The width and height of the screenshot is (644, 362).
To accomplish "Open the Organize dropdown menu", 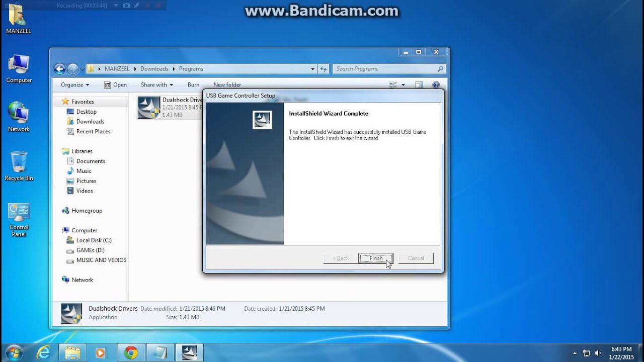I will coord(75,85).
